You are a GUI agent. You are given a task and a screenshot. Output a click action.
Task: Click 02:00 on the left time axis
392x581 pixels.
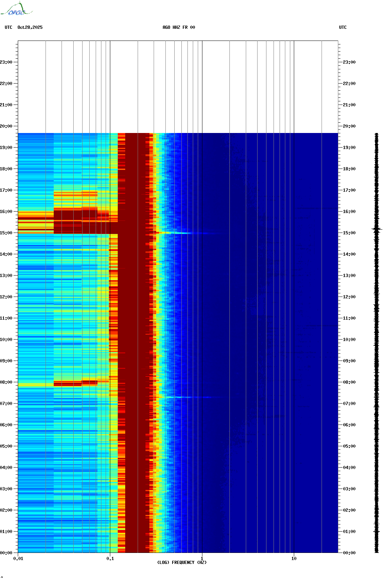tap(6, 510)
